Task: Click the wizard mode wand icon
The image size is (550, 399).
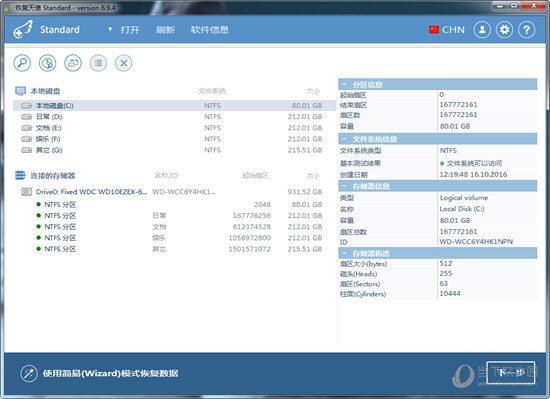Action: coord(29,373)
